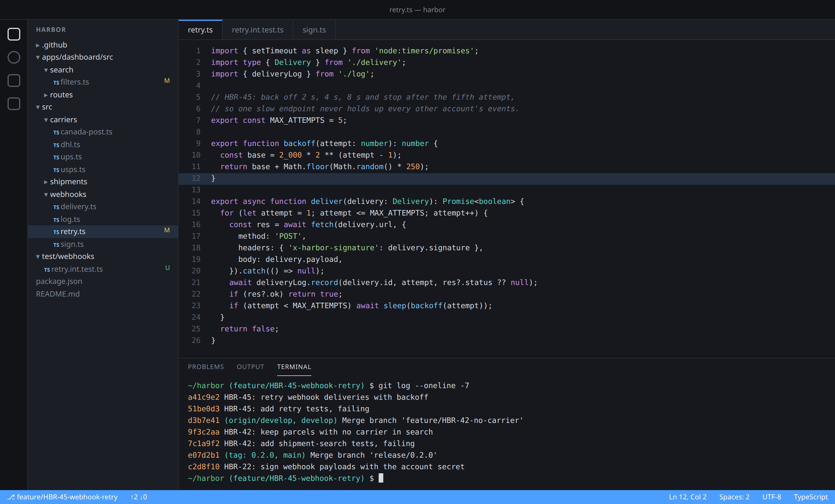Image resolution: width=835 pixels, height=504 pixels.
Task: Click the topmost activity bar icon
Action: coord(14,34)
